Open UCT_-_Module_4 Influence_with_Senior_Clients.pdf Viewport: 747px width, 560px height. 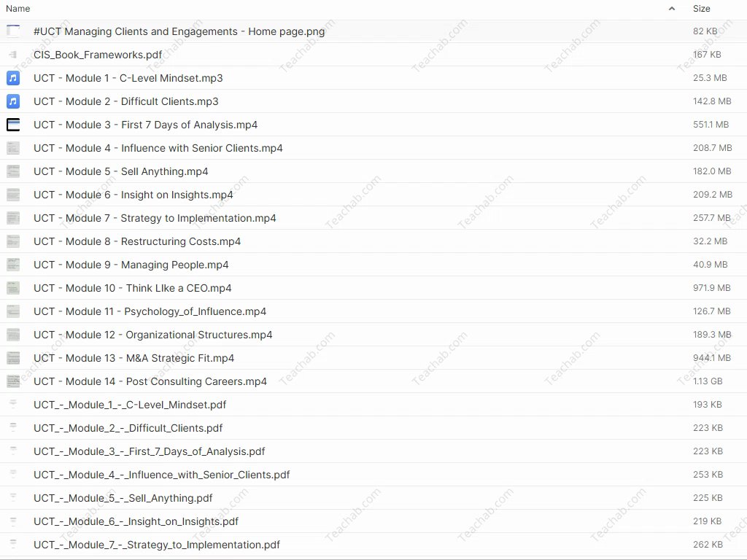click(162, 475)
